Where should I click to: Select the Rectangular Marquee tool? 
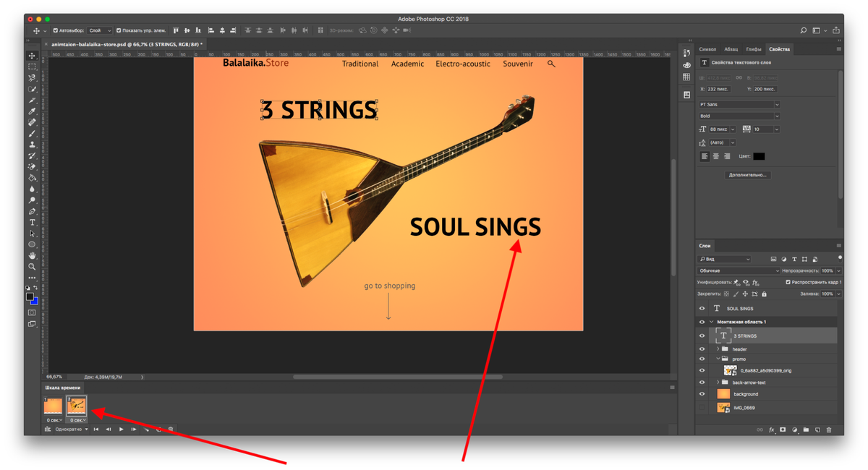32,67
